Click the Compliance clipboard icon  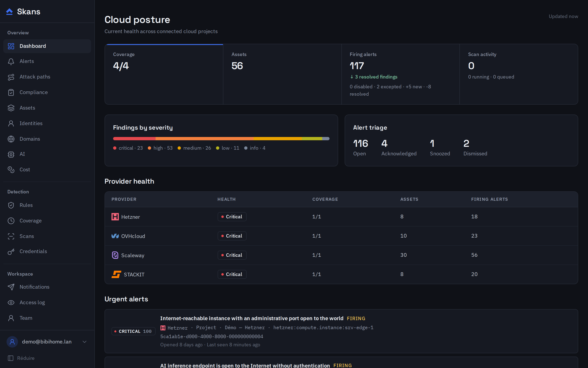11,92
